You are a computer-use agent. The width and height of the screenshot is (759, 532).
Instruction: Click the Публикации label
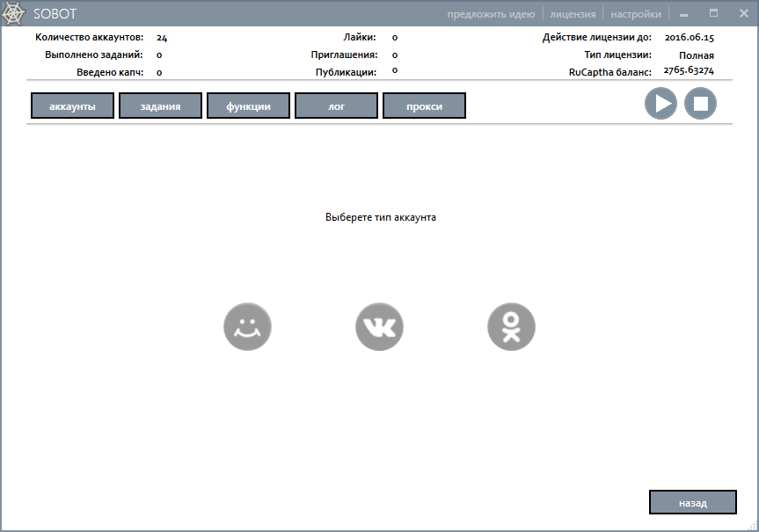tap(346, 73)
